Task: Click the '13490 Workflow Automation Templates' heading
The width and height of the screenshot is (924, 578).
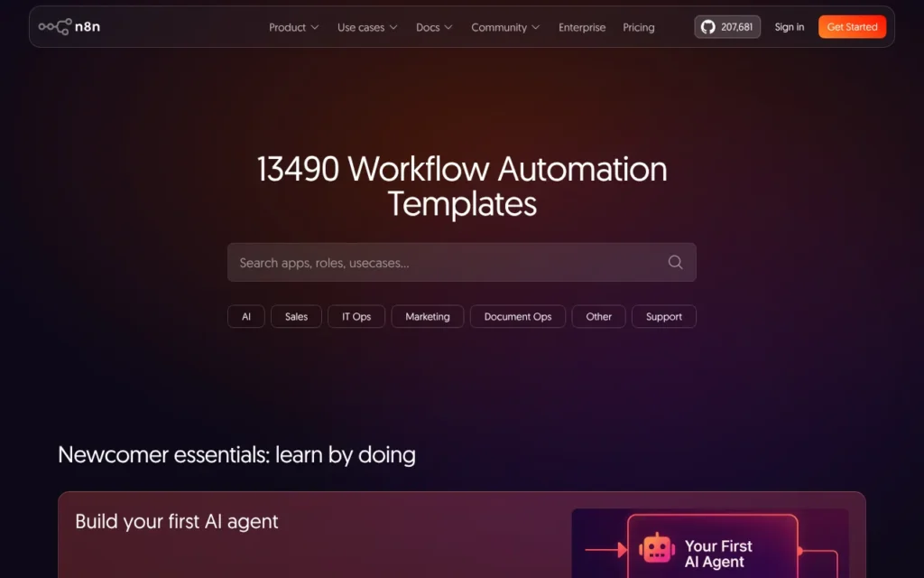Action: (461, 186)
